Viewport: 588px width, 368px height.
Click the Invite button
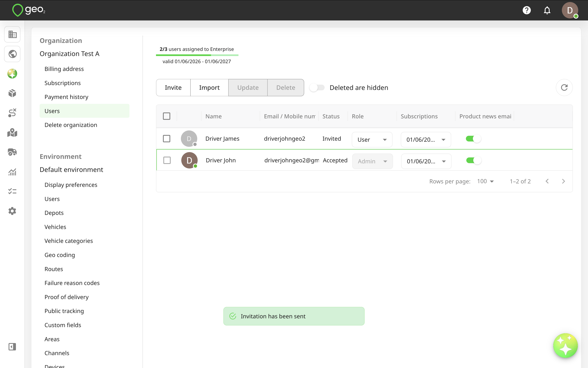click(173, 88)
